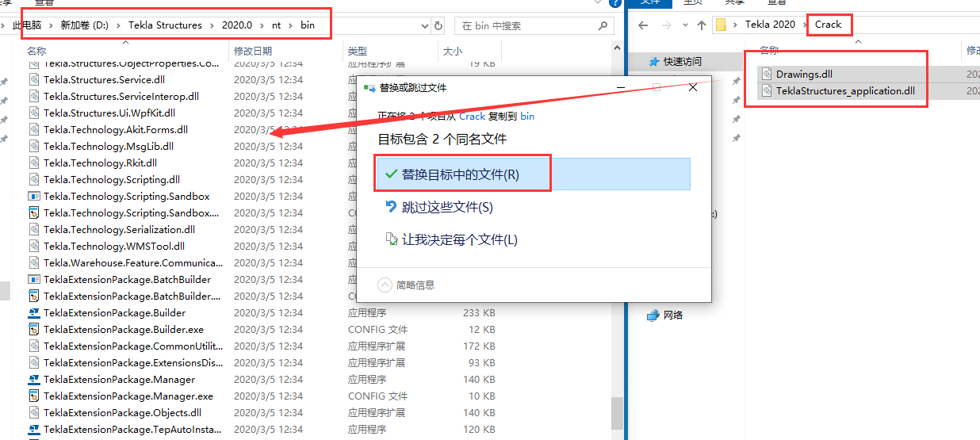Select the Tekla.Warehouse.Feature.Communica... file

[133, 262]
